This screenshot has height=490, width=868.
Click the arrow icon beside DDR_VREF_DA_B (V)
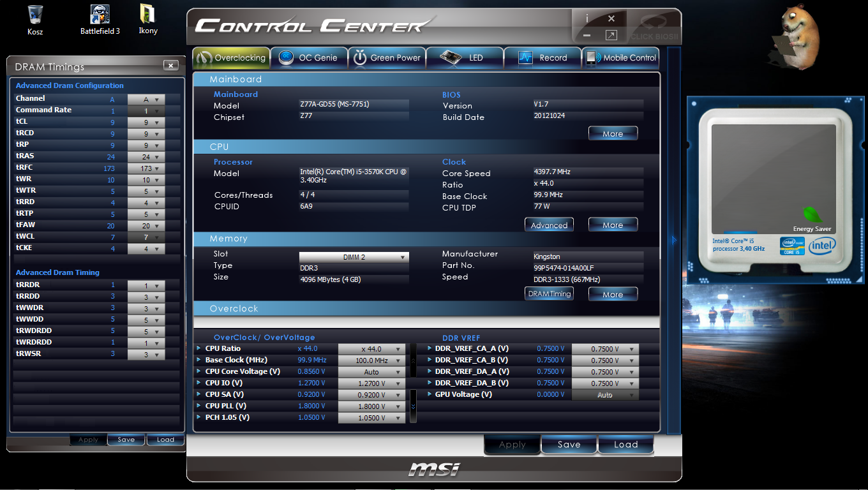[x=430, y=383]
